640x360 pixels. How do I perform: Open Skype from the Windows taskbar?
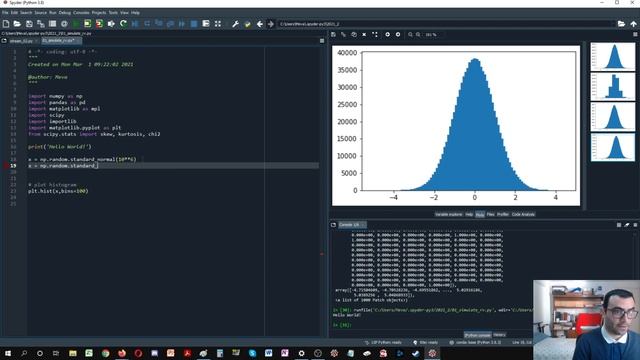point(252,353)
